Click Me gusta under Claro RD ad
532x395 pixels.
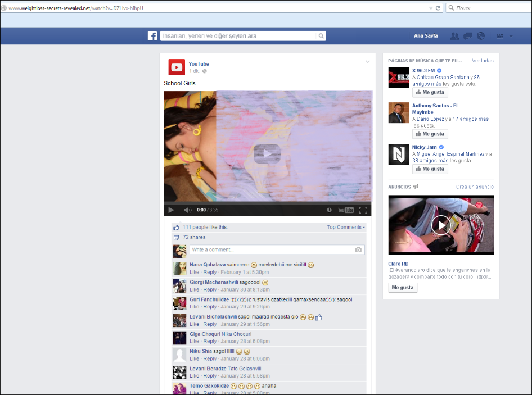pos(403,288)
